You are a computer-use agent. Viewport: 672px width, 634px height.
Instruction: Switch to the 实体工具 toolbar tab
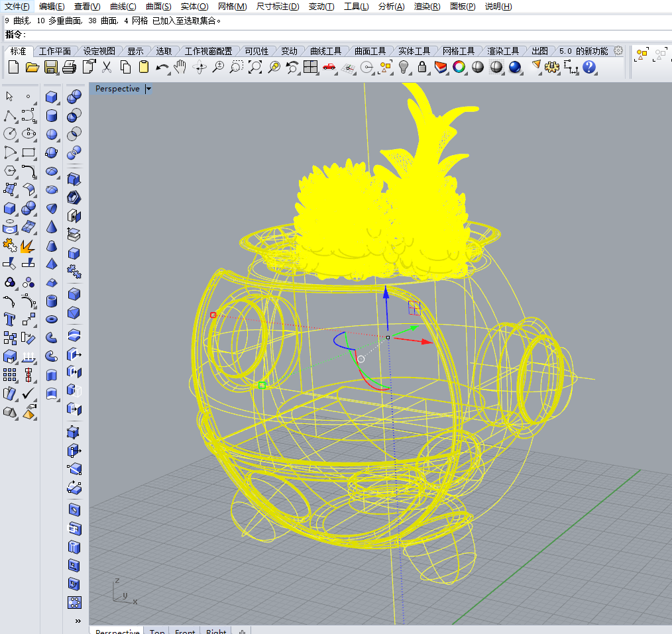(x=414, y=52)
